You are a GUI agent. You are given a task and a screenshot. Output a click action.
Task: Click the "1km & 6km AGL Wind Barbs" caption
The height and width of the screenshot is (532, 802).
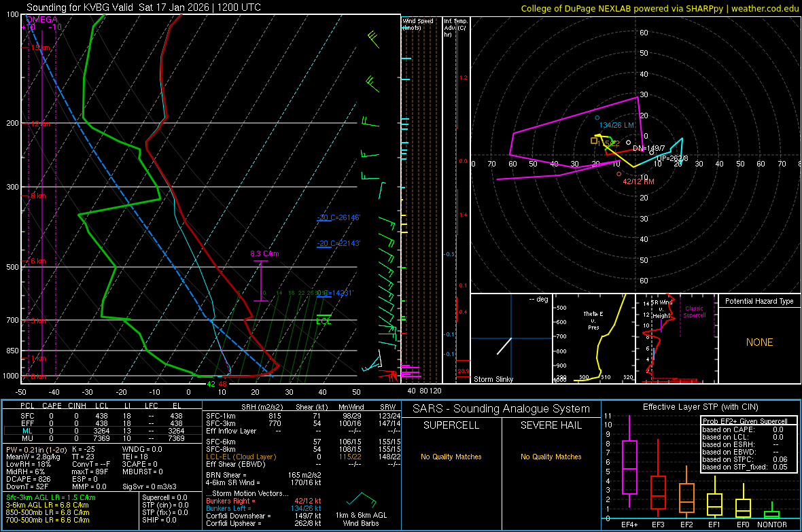click(x=361, y=519)
